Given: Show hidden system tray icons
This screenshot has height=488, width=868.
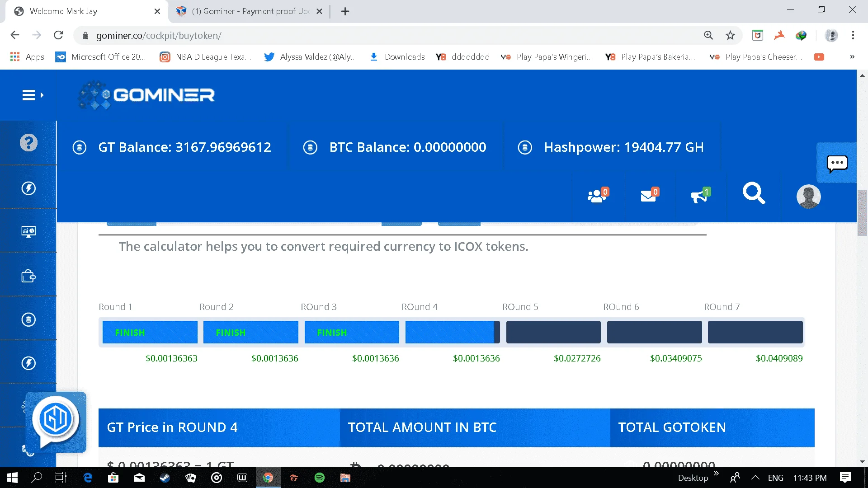Looking at the screenshot, I should pyautogui.click(x=755, y=478).
